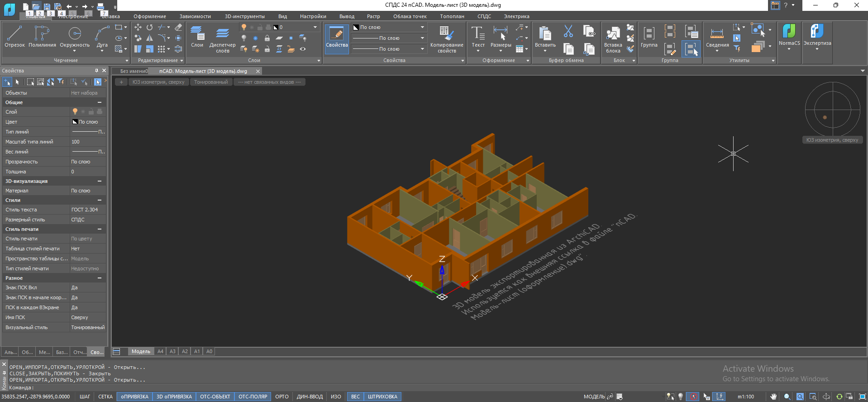Select the Текст tool

pyautogui.click(x=478, y=37)
